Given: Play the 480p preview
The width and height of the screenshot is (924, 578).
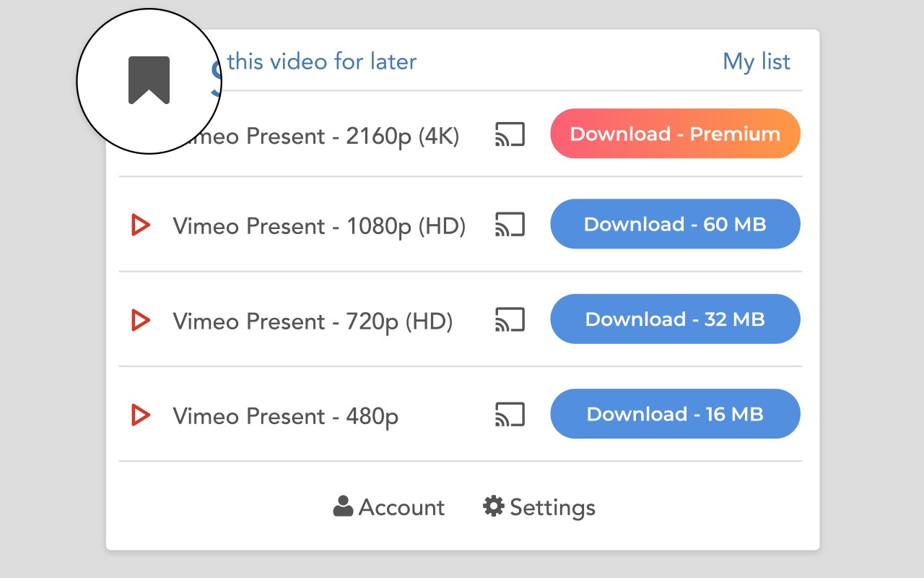Looking at the screenshot, I should [x=141, y=415].
